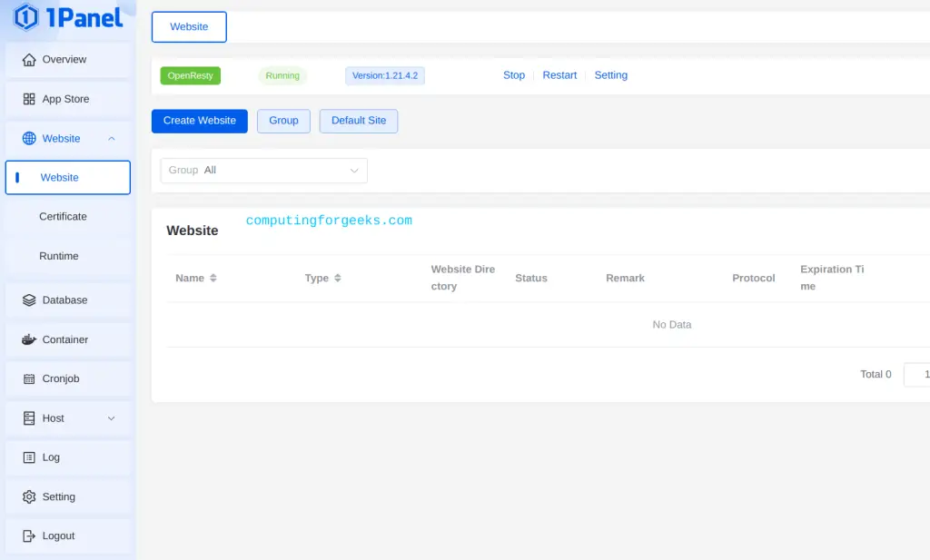Viewport: 930px width, 560px height.
Task: Click the Host server icon
Action: [28, 418]
